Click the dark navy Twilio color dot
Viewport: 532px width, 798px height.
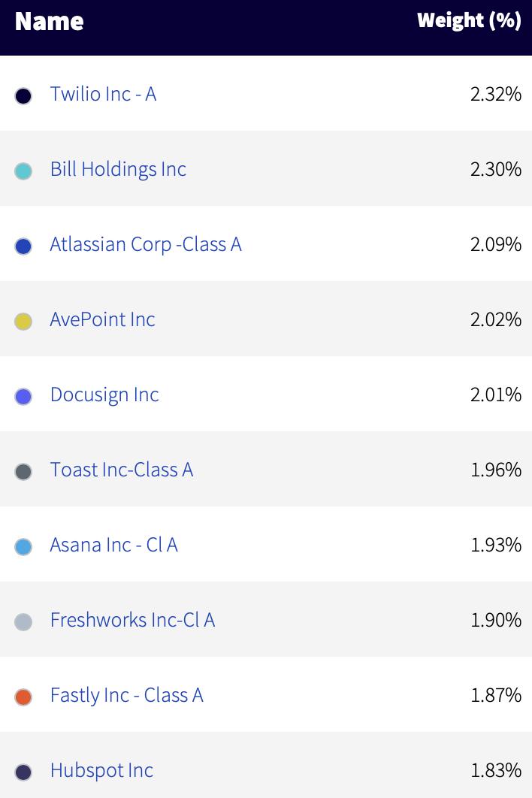tap(23, 95)
